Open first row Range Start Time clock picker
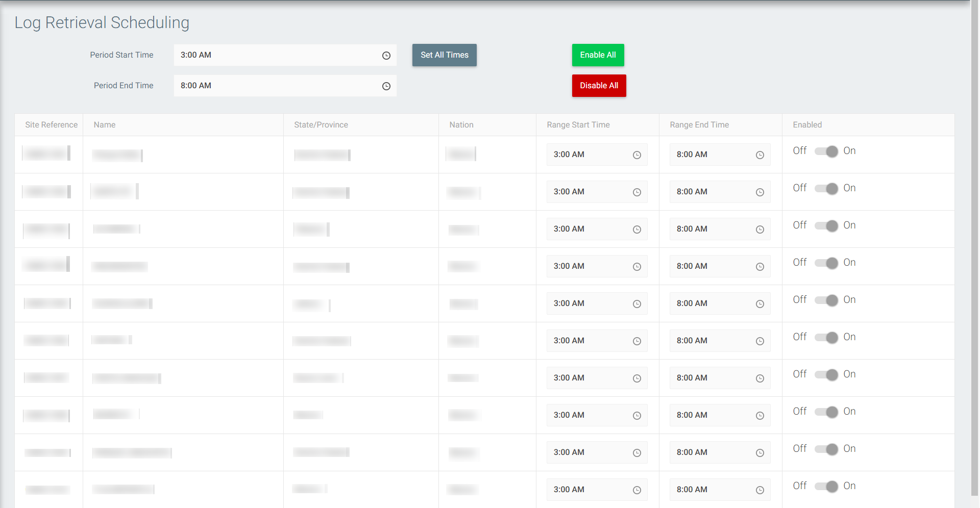 point(636,155)
